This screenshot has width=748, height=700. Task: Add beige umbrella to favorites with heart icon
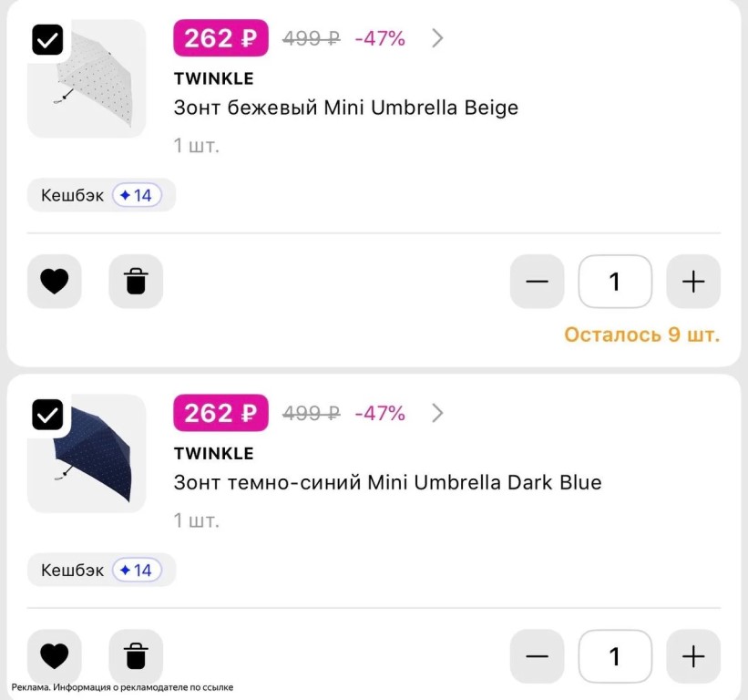point(55,281)
